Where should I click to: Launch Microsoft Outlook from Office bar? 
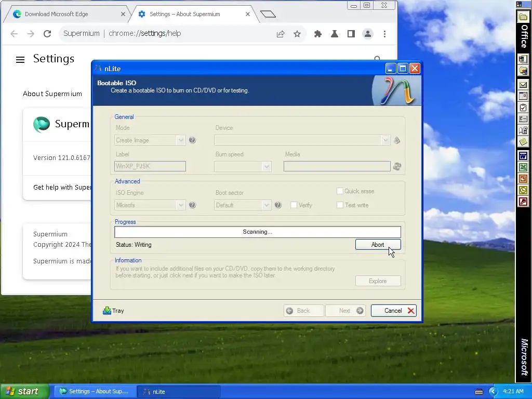click(x=523, y=190)
